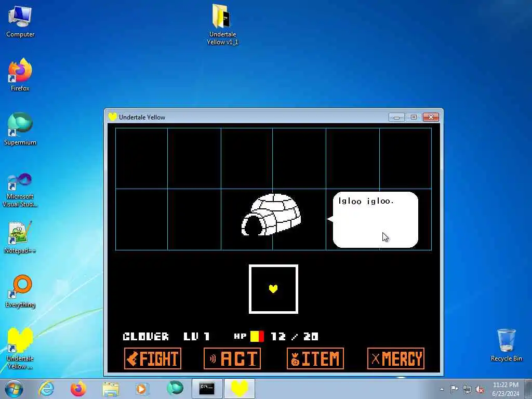The width and height of the screenshot is (532, 399).
Task: Launch the Firefox desktop shortcut
Action: pyautogui.click(x=20, y=75)
